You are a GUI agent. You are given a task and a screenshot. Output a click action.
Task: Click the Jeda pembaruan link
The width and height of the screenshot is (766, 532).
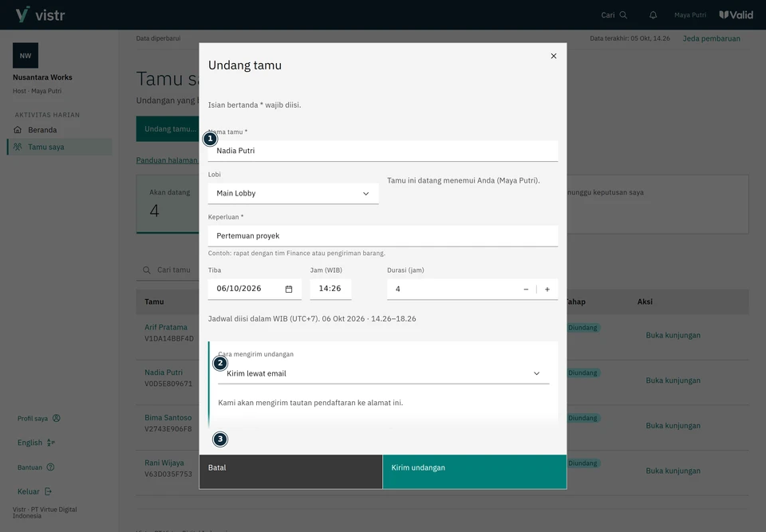[x=711, y=38]
